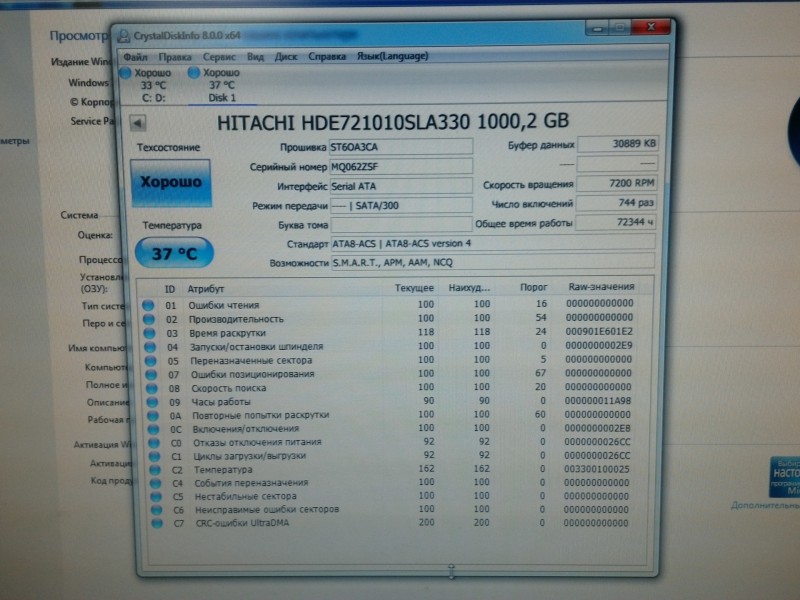Click status icon for C2 Температура

click(155, 469)
